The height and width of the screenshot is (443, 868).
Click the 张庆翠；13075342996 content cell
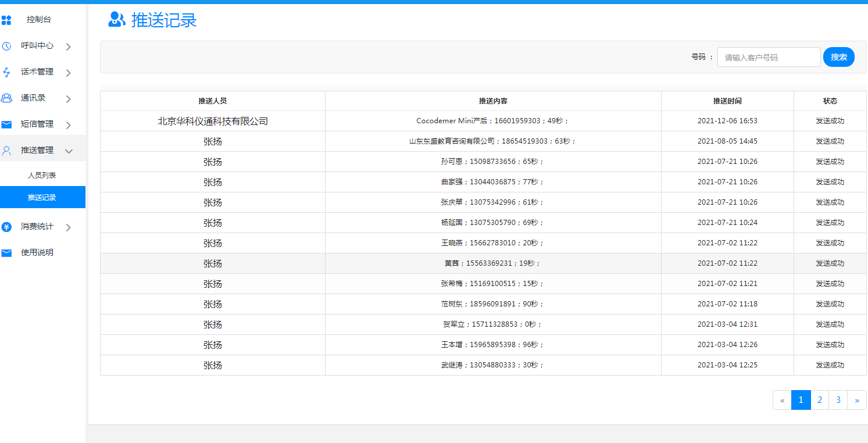(493, 202)
